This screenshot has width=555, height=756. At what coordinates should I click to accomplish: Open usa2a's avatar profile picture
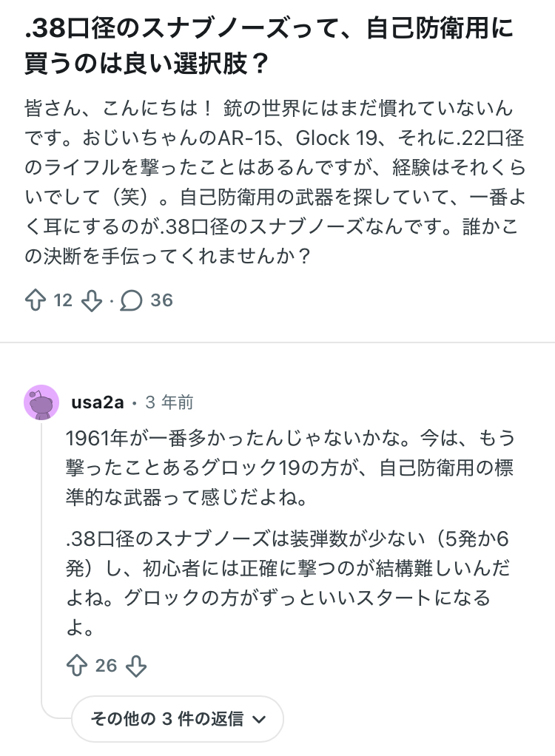[x=41, y=403]
